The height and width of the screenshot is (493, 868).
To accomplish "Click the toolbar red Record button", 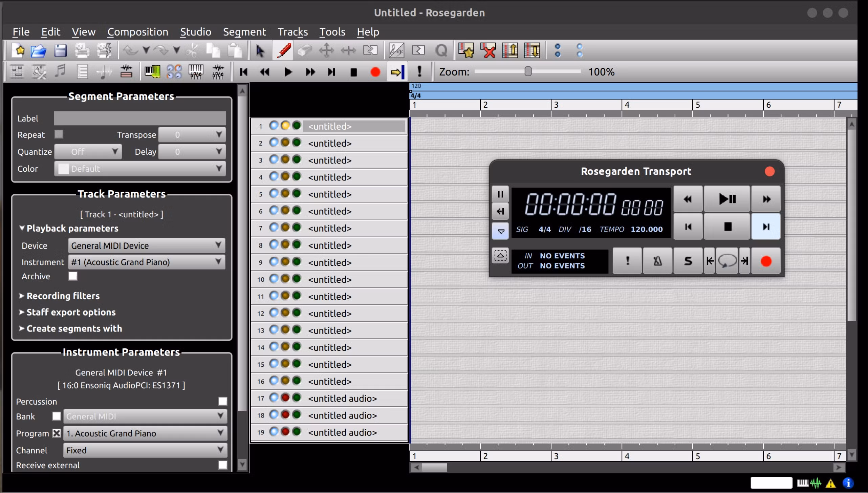I will coord(375,72).
